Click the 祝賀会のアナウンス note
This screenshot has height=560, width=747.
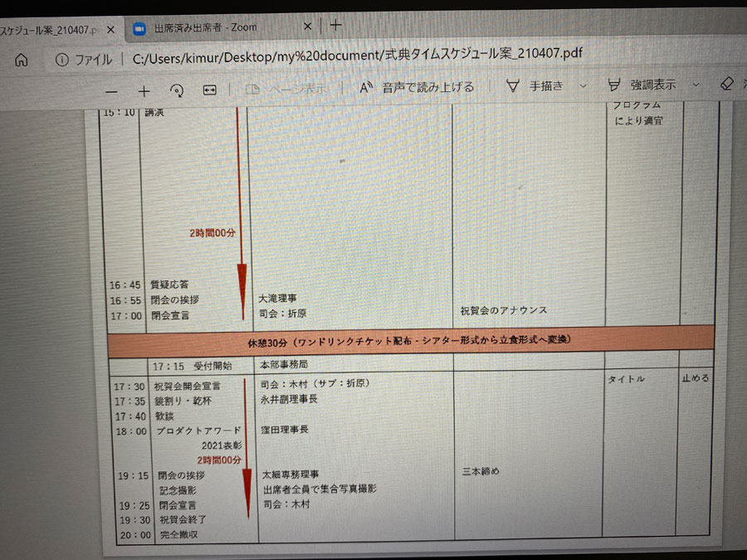tap(504, 310)
